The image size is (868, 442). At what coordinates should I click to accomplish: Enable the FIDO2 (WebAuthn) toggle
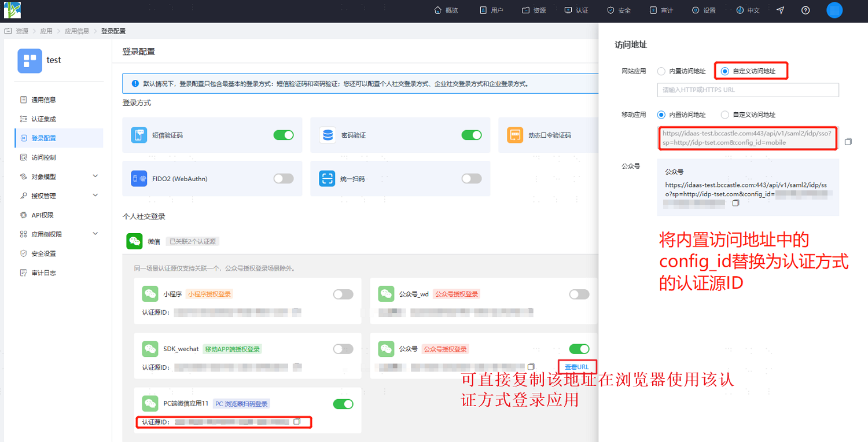click(284, 179)
